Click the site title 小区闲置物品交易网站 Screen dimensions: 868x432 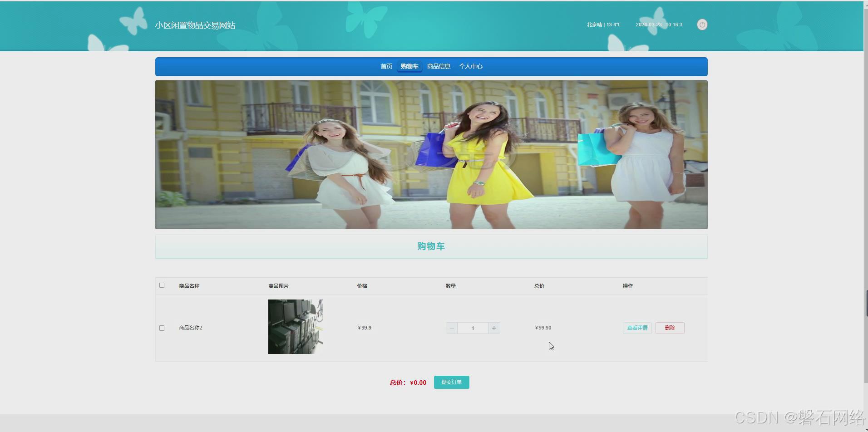pyautogui.click(x=195, y=25)
